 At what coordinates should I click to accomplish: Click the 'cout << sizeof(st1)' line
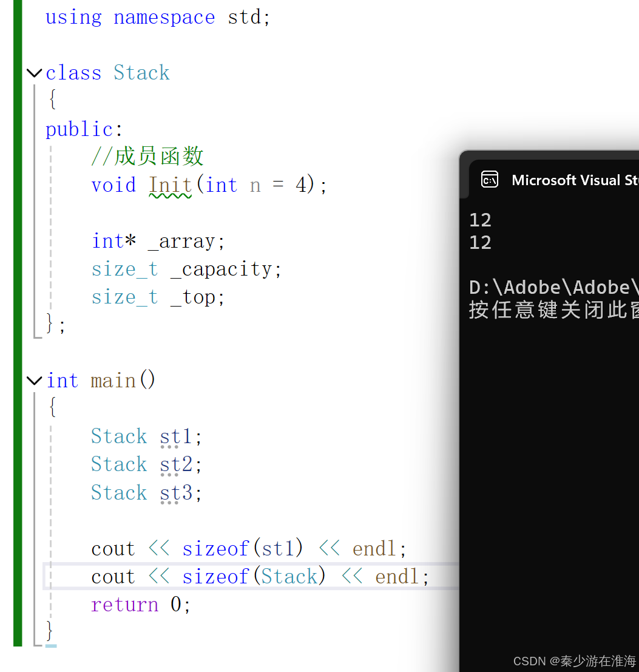tap(249, 549)
